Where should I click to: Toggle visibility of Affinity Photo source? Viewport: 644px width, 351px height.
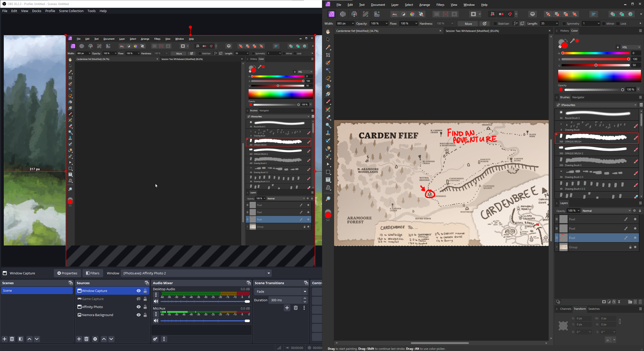pos(138,307)
